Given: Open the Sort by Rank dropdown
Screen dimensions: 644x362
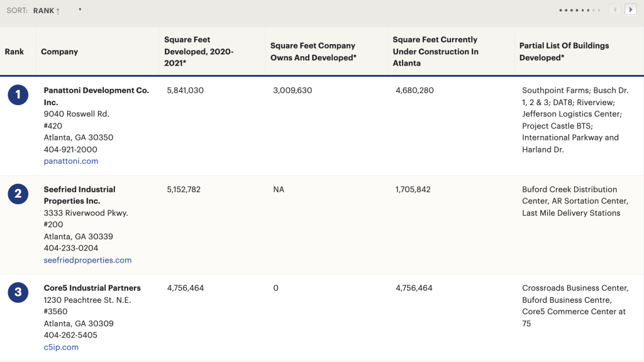Looking at the screenshot, I should pyautogui.click(x=47, y=11).
